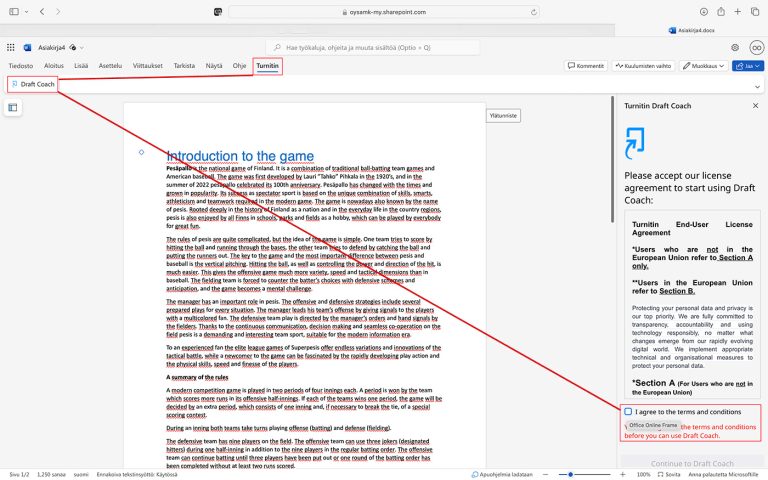Expand the ribbon collapse chevron at right
Screen dimensions: 768x480
[755, 85]
